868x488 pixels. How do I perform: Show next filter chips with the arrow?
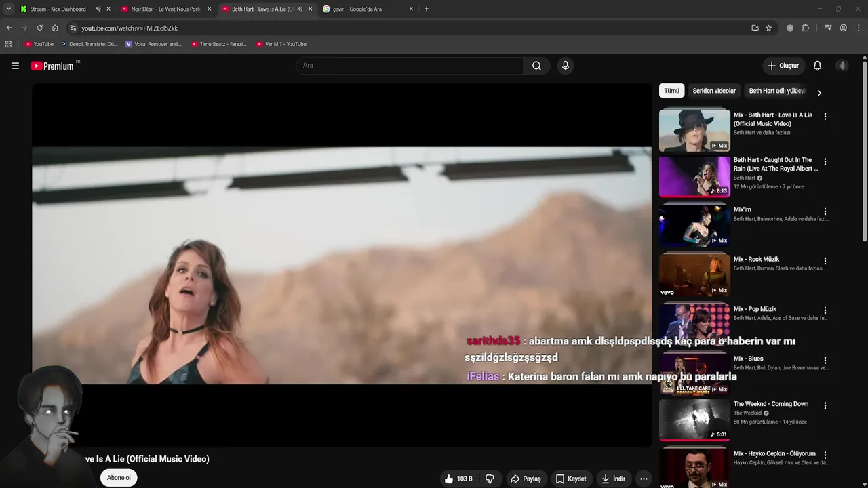point(818,93)
